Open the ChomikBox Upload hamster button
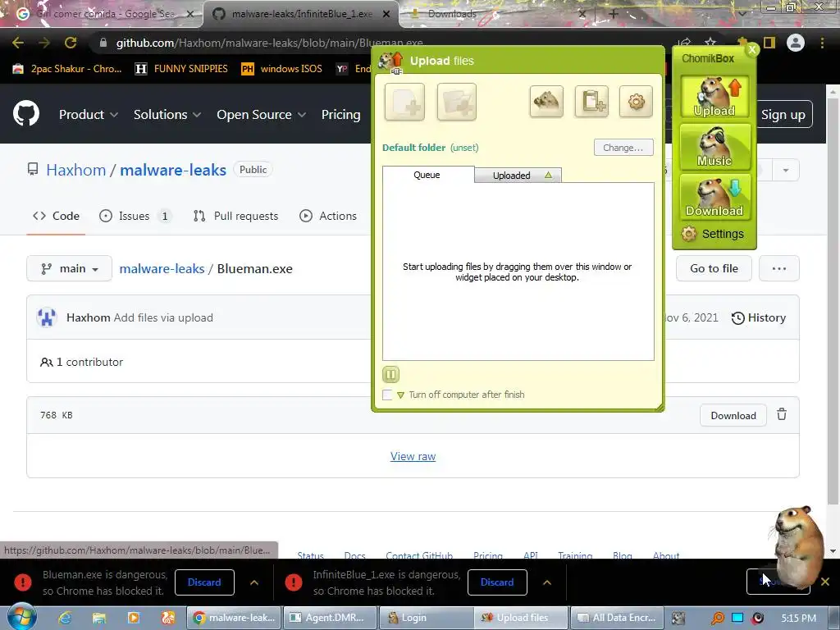The image size is (840, 630). coord(714,97)
